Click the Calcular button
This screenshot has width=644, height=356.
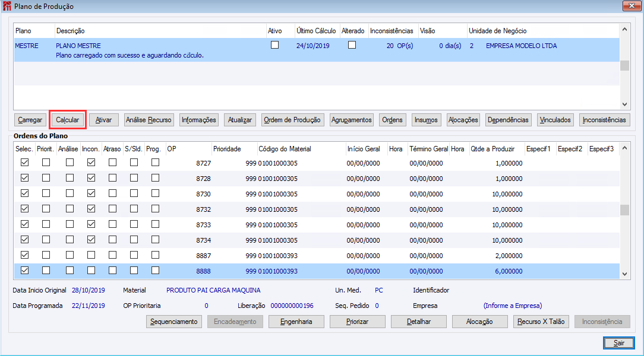coord(67,120)
